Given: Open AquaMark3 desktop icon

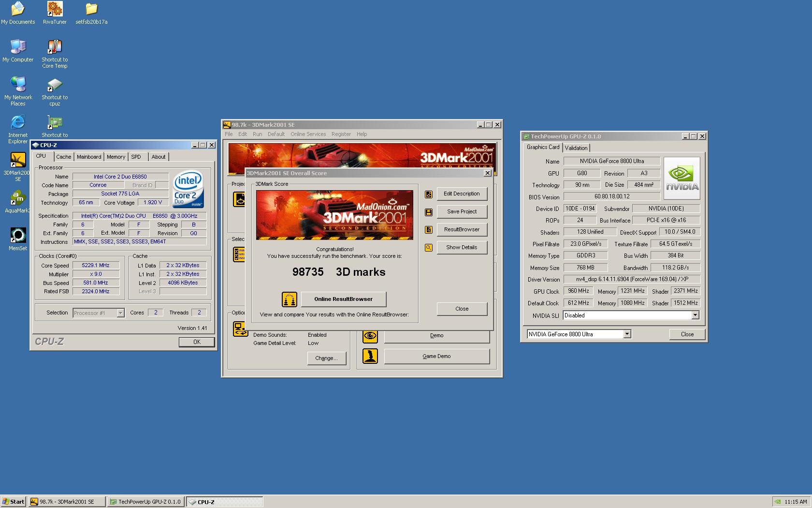Looking at the screenshot, I should pyautogui.click(x=18, y=202).
